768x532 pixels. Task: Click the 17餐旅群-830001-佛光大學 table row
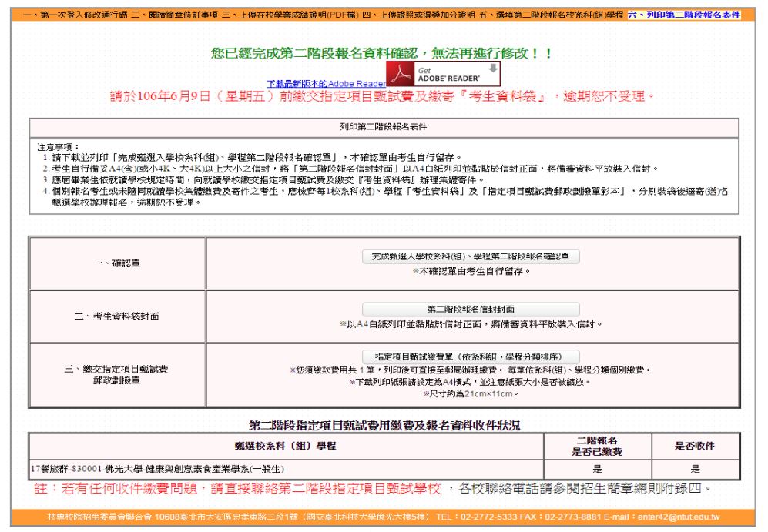click(384, 470)
